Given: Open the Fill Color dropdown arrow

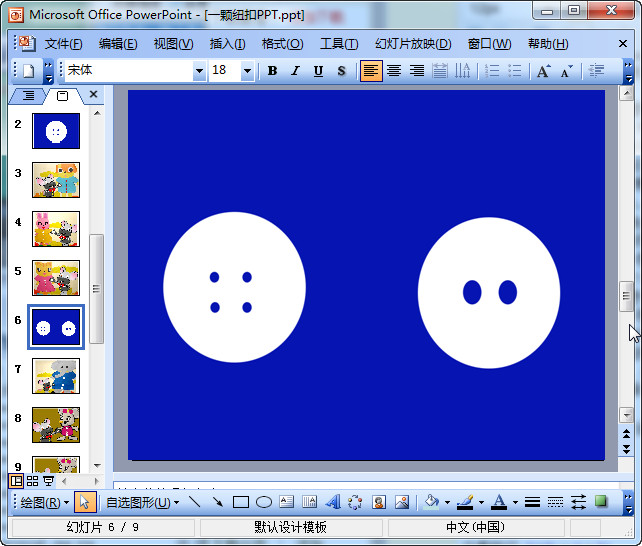Looking at the screenshot, I should click(x=447, y=502).
